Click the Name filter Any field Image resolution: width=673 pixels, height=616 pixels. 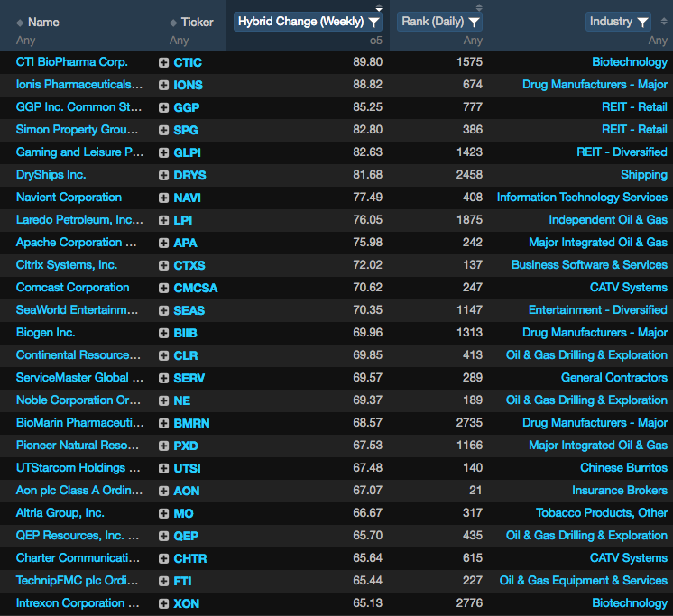26,41
